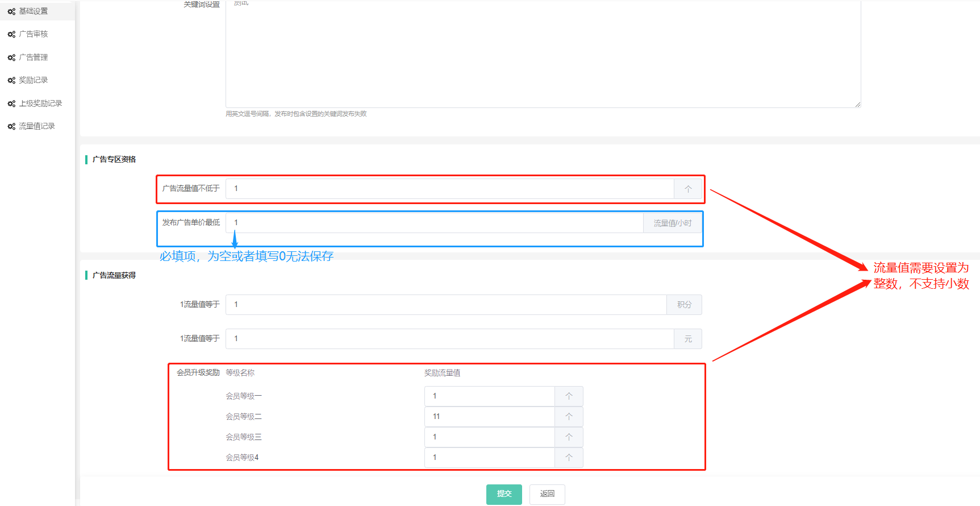Go to 广告管理 in the sidebar

(34, 57)
